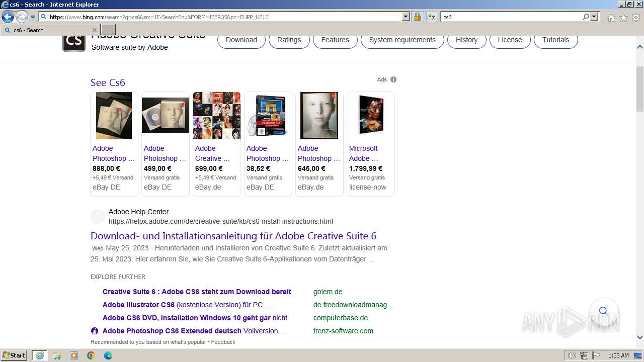Click the Feedback link under recommendations
The image size is (644, 362).
223,342
